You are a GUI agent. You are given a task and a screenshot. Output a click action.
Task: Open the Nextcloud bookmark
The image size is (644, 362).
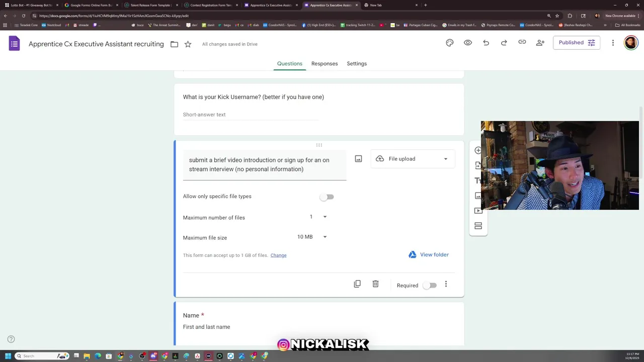51,25
